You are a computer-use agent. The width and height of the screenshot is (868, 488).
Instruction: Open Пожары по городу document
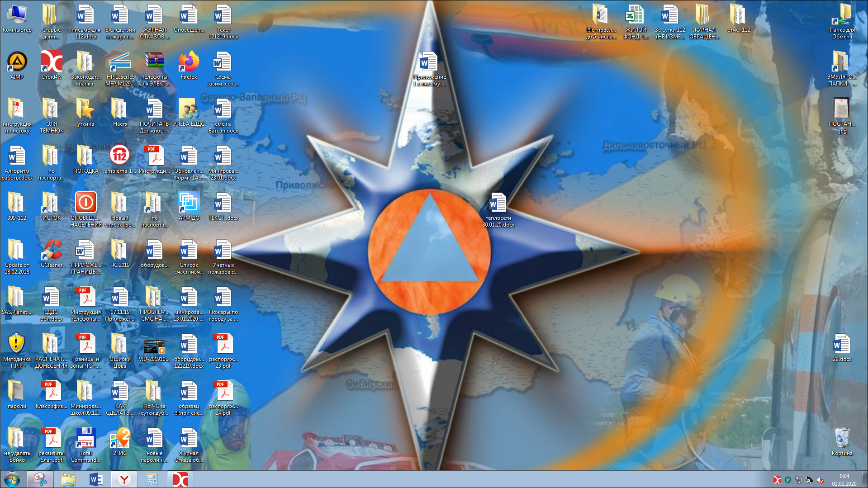pyautogui.click(x=223, y=304)
